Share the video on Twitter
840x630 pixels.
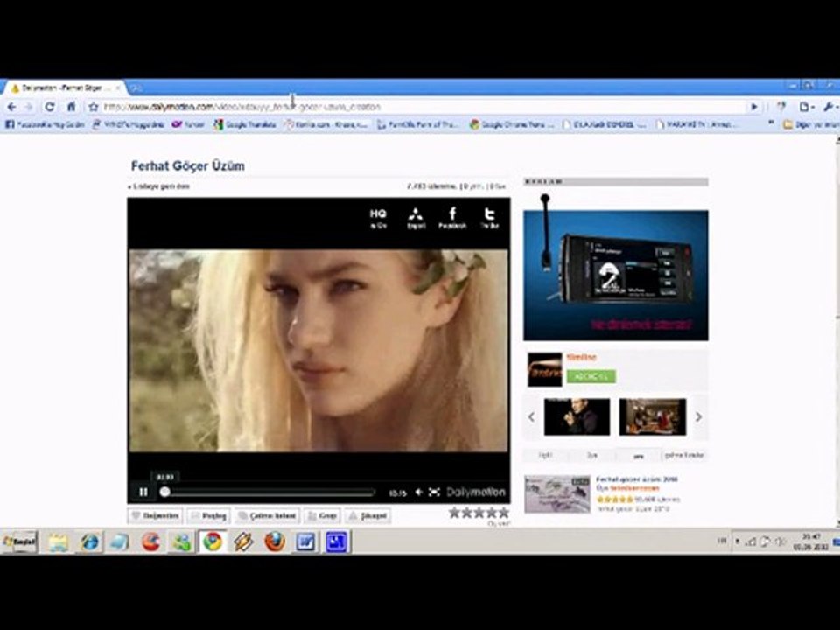point(490,219)
